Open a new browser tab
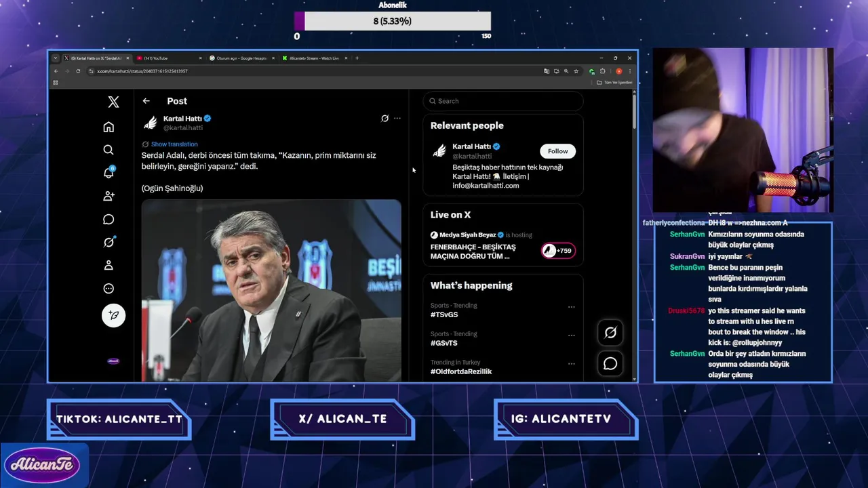Viewport: 868px width, 488px height. pos(357,58)
